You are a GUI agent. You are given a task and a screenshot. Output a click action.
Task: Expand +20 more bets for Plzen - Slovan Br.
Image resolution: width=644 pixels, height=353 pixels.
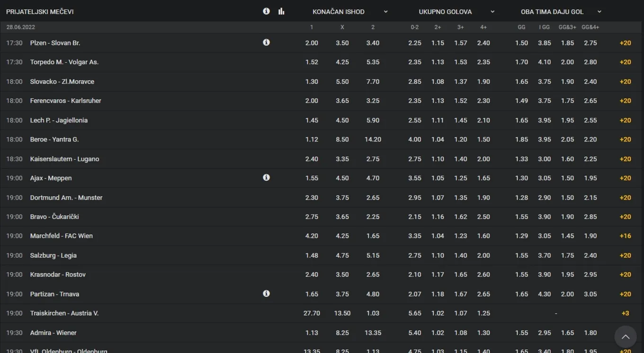625,43
